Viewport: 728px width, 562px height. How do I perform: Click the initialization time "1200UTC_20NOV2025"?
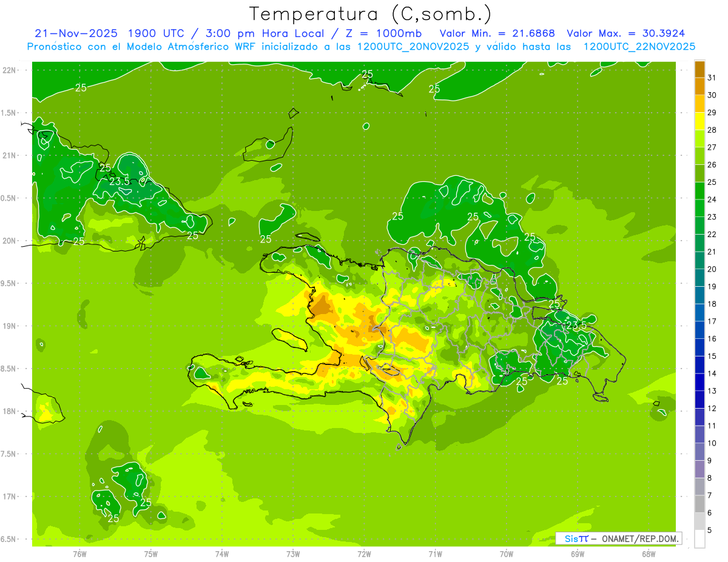(x=413, y=47)
